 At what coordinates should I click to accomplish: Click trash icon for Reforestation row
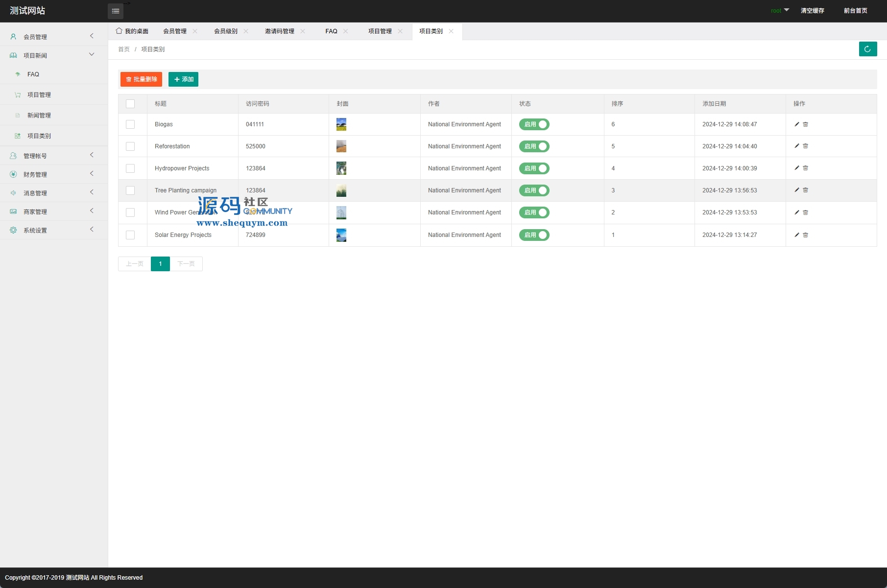tap(806, 146)
